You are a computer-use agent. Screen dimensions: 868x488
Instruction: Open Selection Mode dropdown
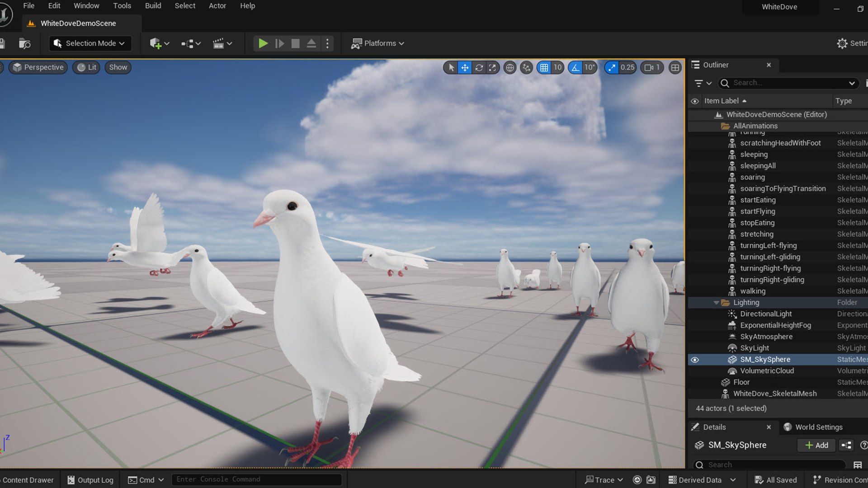tap(90, 43)
